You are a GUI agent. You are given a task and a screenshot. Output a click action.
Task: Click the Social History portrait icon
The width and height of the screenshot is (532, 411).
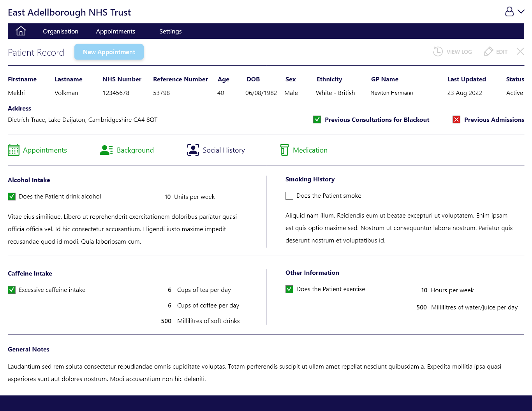tap(193, 150)
